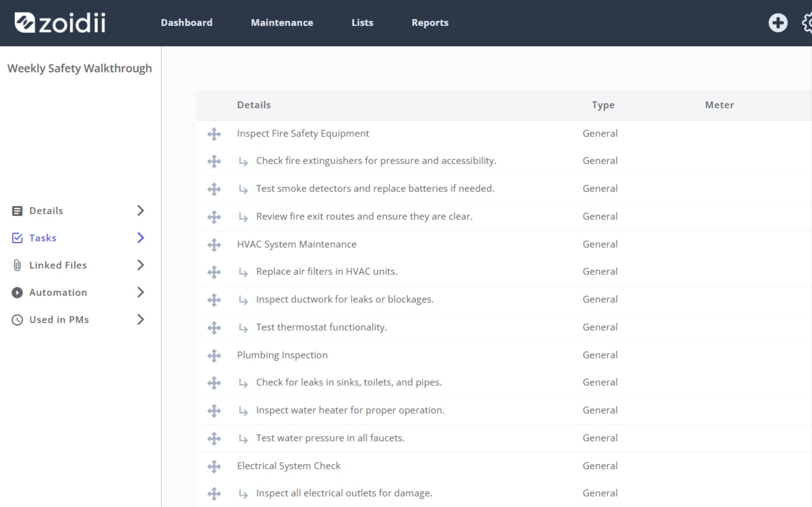The width and height of the screenshot is (812, 507).
Task: Expand the Details section chevron
Action: click(141, 210)
